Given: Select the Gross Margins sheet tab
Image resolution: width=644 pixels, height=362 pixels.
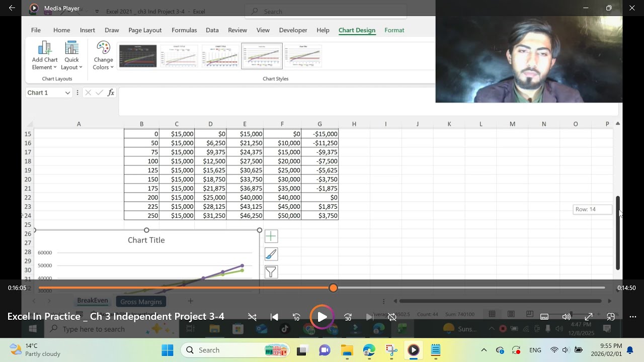Looking at the screenshot, I should [141, 302].
